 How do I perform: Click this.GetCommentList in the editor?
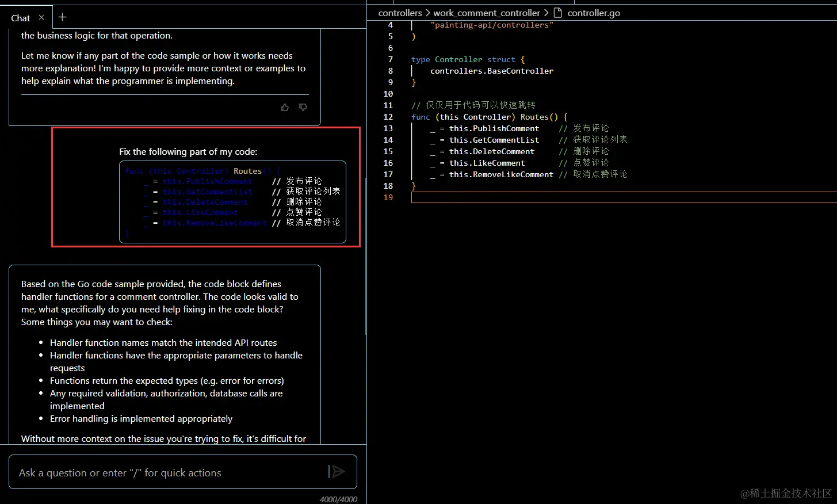(x=494, y=140)
